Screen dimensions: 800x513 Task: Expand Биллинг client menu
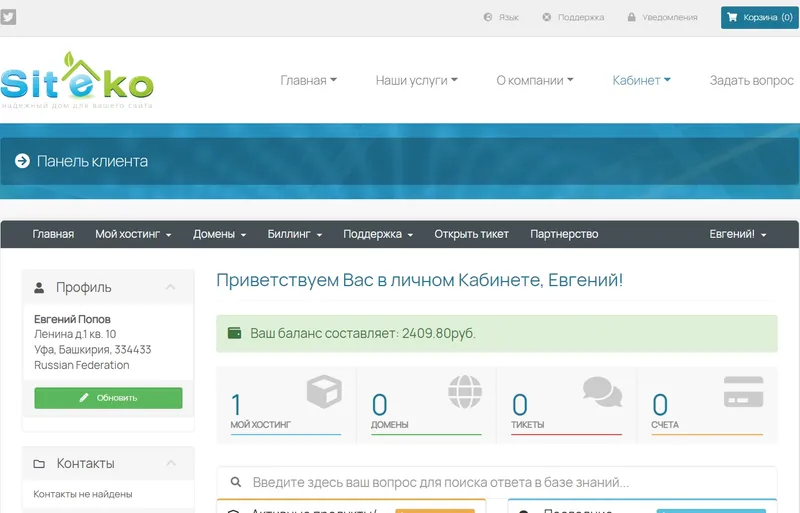[x=295, y=234]
